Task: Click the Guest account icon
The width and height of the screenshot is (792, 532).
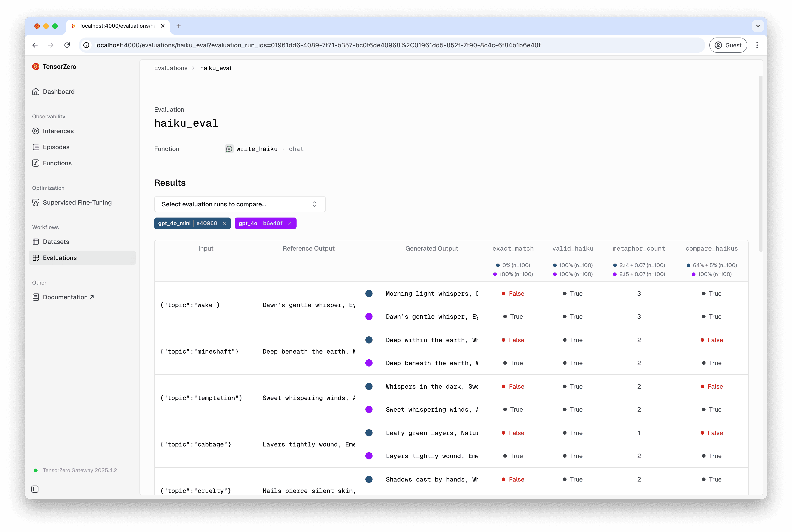Action: [x=719, y=45]
